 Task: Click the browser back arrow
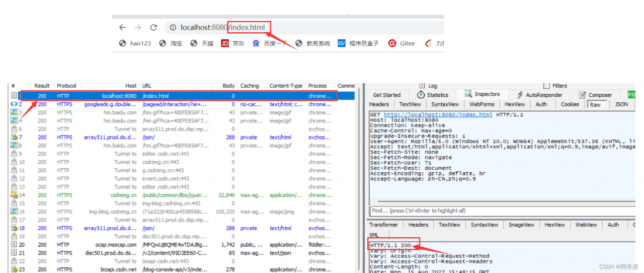122,28
